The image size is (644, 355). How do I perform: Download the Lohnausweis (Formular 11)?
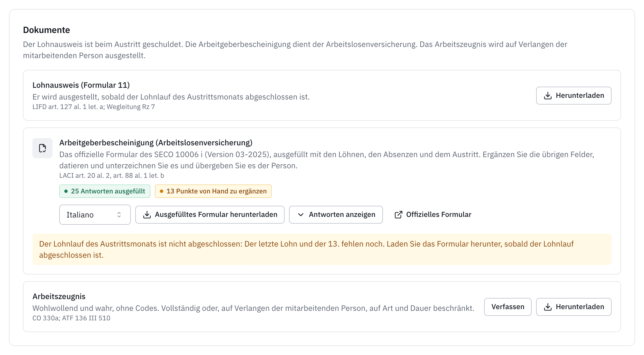pos(574,96)
